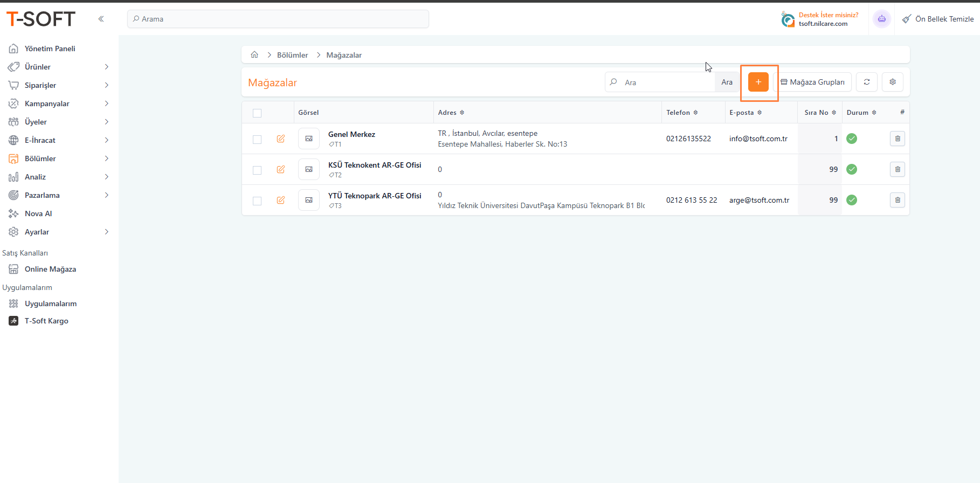Click the home icon in breadcrumb
980x483 pixels.
click(x=254, y=54)
